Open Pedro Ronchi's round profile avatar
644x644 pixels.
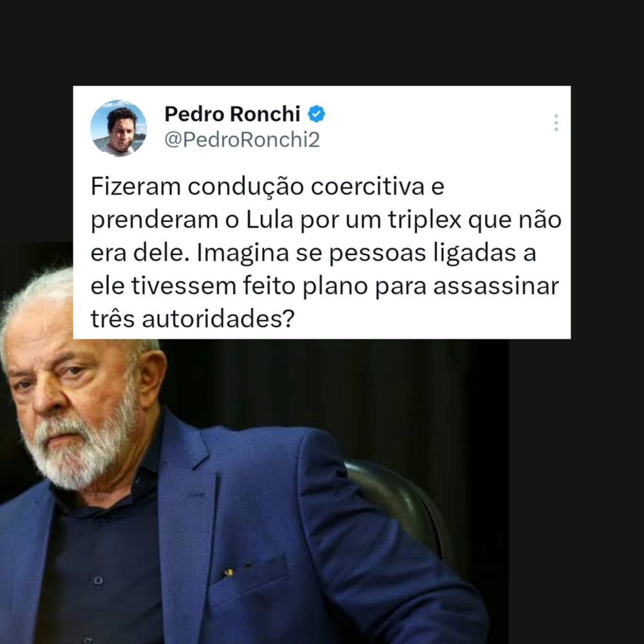(x=118, y=128)
